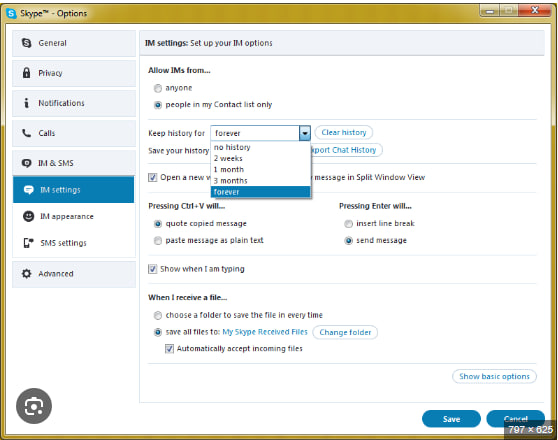
Task: Click the Change folder button
Action: click(345, 332)
